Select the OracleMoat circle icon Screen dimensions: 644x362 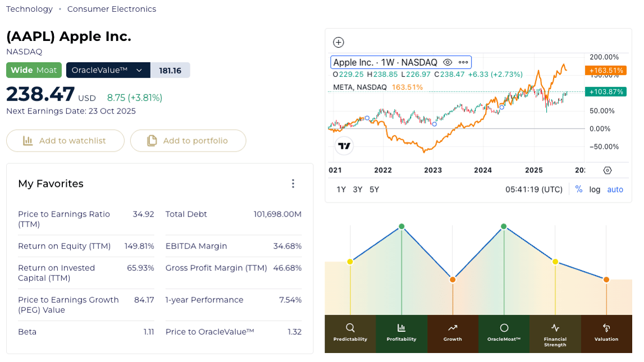[504, 328]
